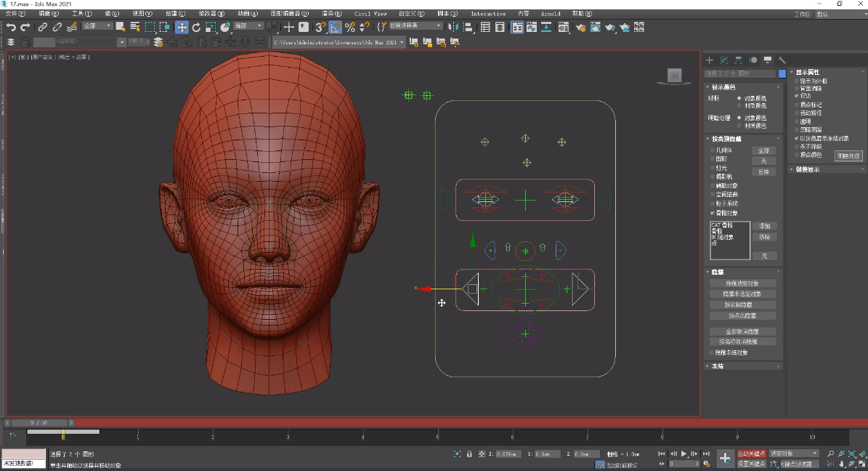Activate the Select and Link tool
Screen dimensions: 868x471
pos(43,27)
